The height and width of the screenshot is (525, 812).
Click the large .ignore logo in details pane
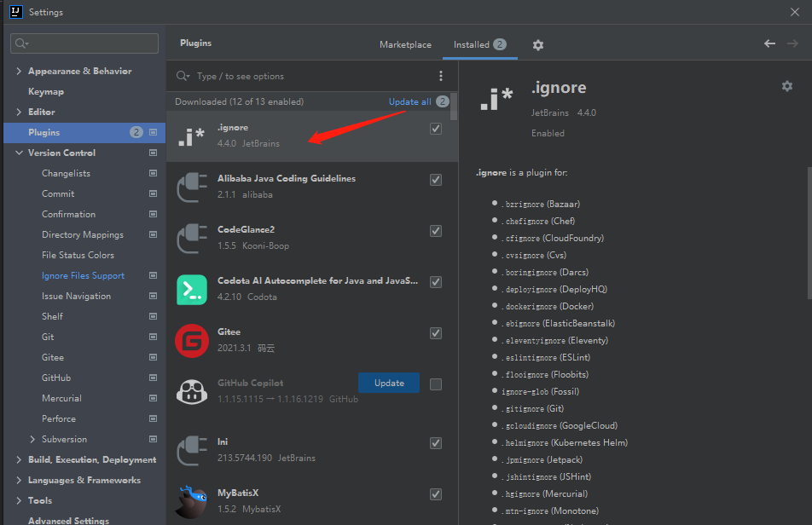pos(496,98)
